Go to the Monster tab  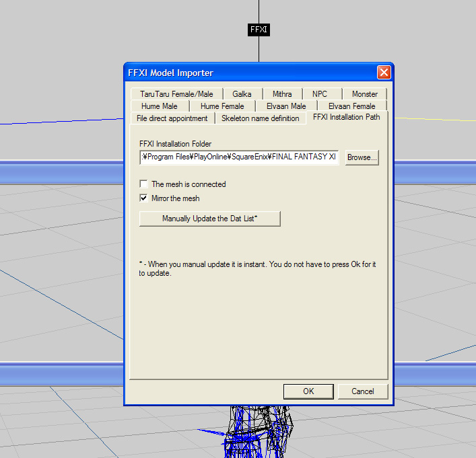point(365,94)
